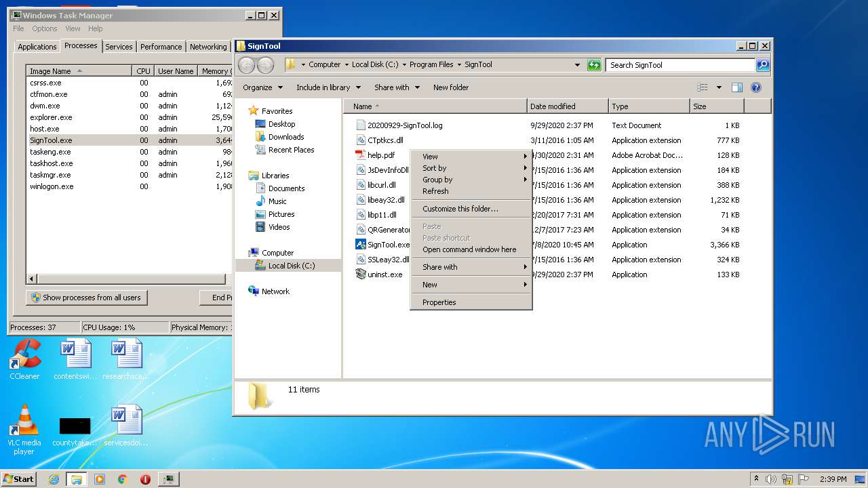
Task: Select the libeay32.dll file icon
Action: 361,200
